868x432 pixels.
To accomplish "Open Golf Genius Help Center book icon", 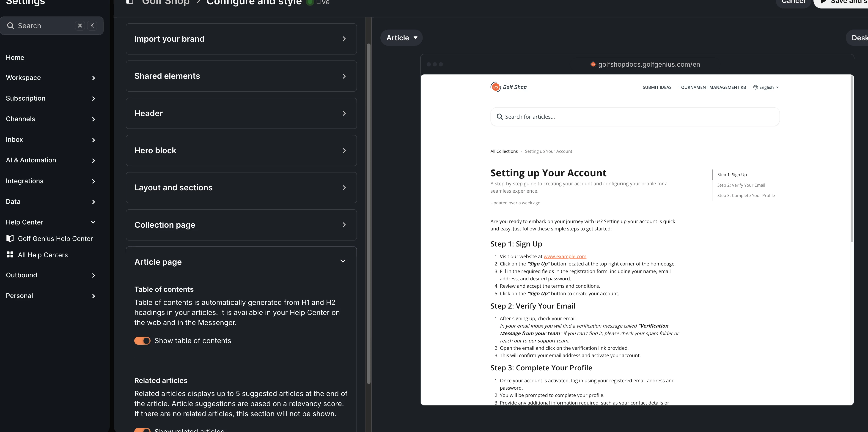I will tap(10, 238).
